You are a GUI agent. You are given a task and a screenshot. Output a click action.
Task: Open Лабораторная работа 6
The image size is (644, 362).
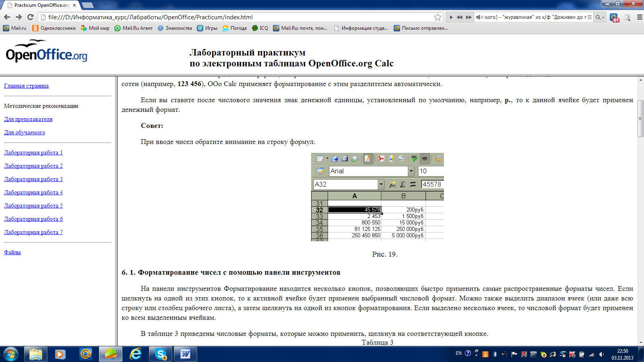(x=33, y=219)
